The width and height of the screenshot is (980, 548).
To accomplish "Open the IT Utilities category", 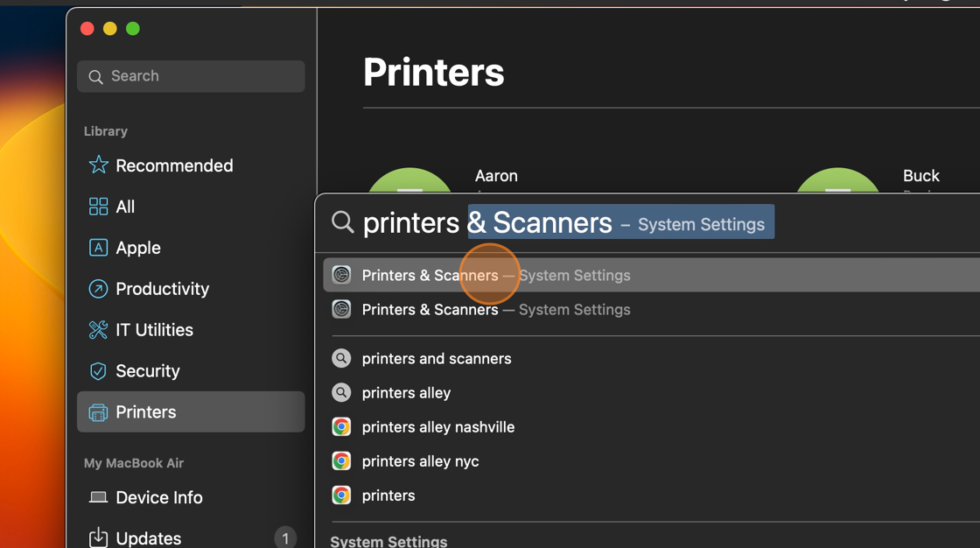I will pos(191,330).
